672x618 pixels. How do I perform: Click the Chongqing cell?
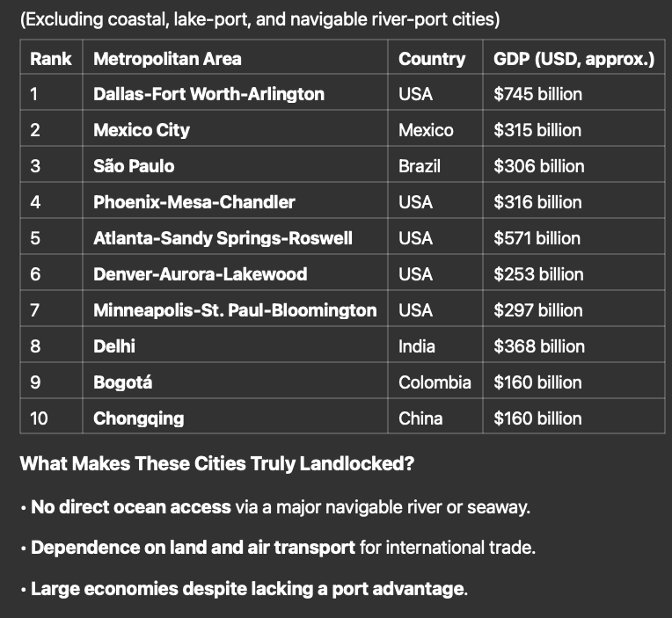(x=139, y=418)
